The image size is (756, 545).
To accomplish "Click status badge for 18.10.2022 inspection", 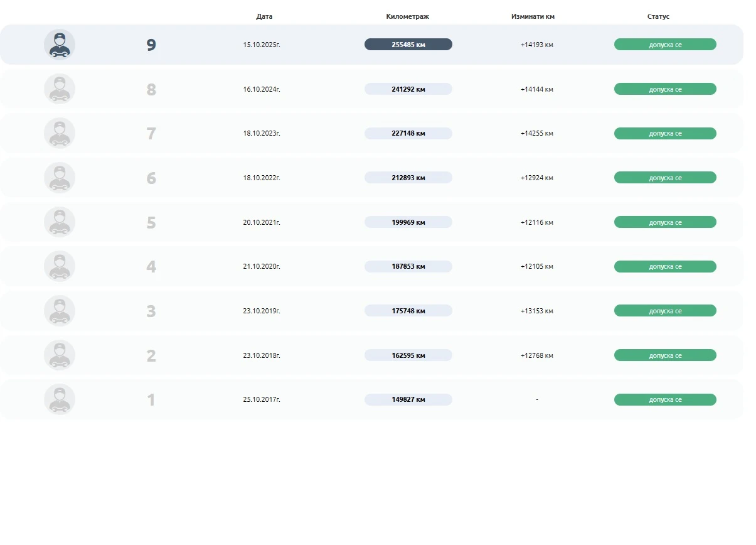I will (665, 178).
